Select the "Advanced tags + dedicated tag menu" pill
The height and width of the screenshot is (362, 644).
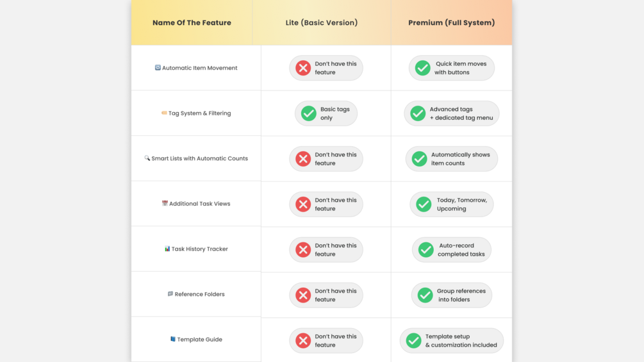pyautogui.click(x=452, y=113)
